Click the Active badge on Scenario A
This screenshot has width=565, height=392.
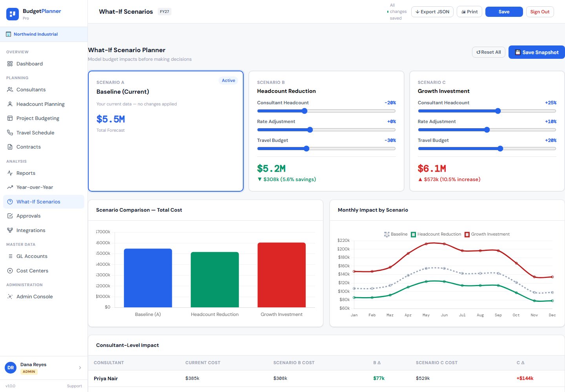pyautogui.click(x=228, y=80)
